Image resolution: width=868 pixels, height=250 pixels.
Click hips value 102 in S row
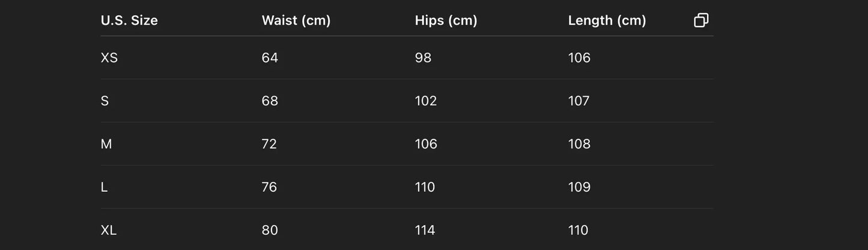point(426,101)
